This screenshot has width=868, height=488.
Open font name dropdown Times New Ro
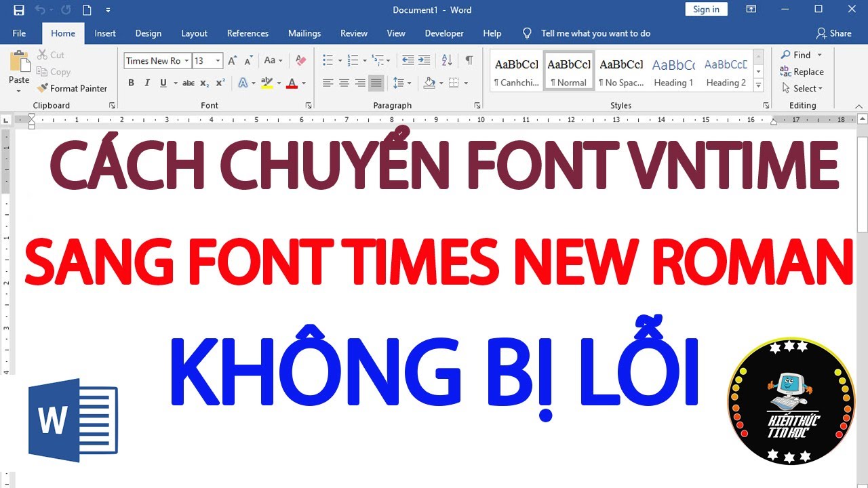point(186,61)
